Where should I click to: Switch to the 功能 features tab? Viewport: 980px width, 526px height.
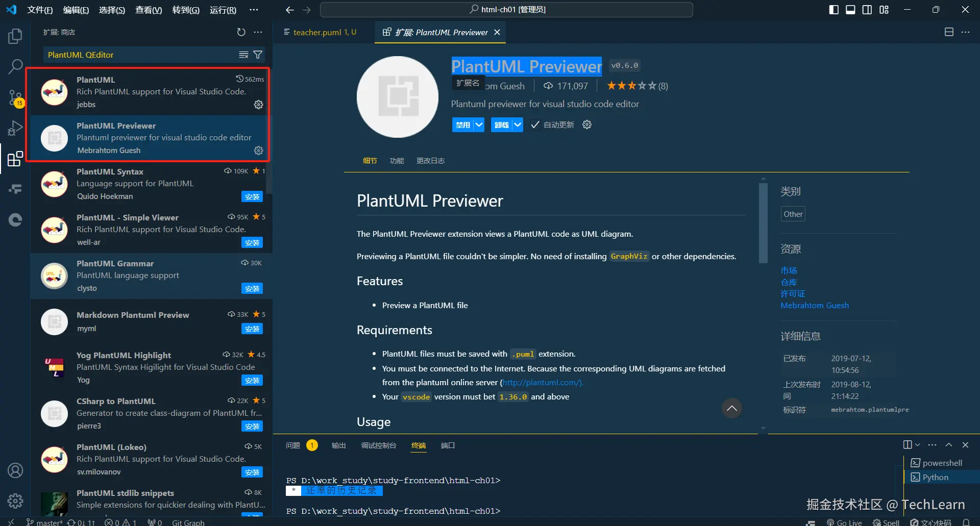[397, 161]
